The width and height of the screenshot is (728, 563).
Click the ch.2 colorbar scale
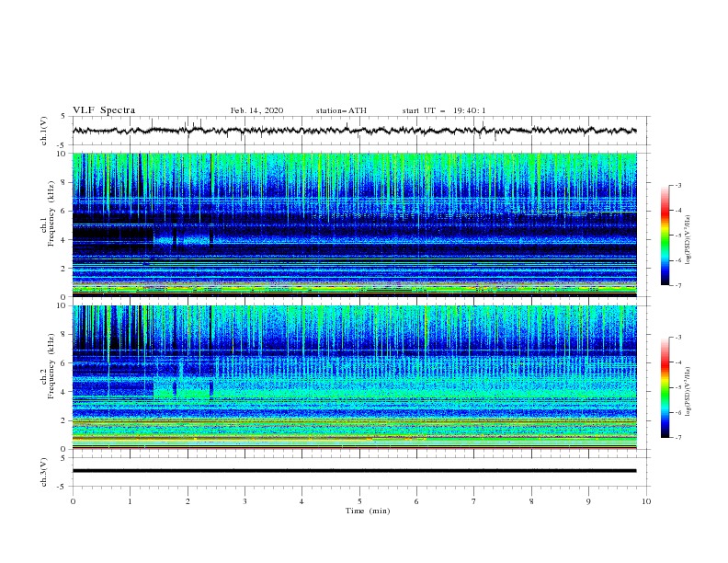coord(665,387)
